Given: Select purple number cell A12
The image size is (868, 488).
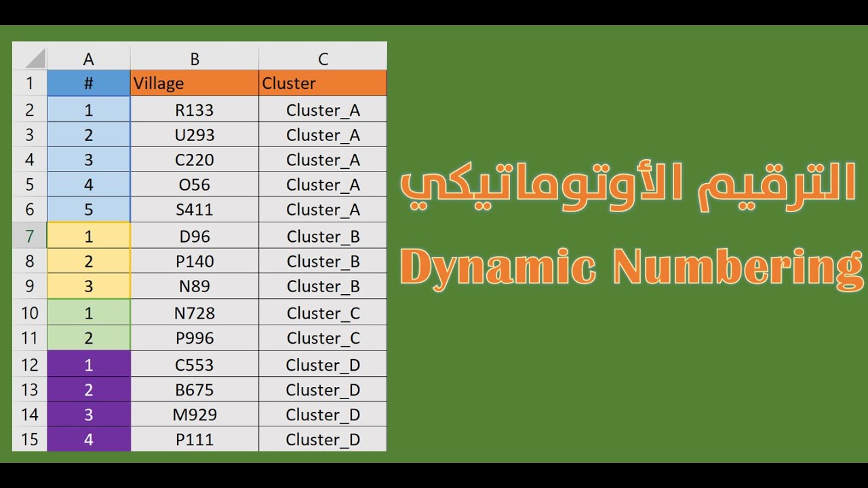Looking at the screenshot, I should pos(89,365).
